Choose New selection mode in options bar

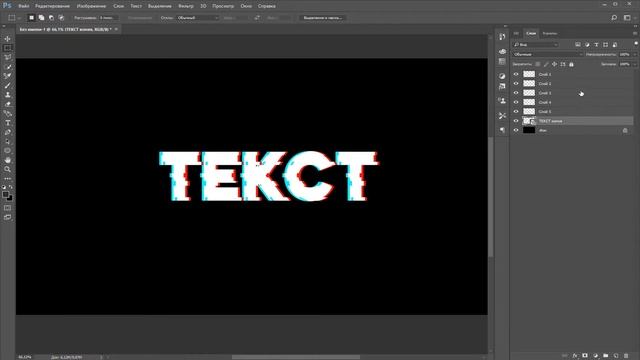click(31, 18)
